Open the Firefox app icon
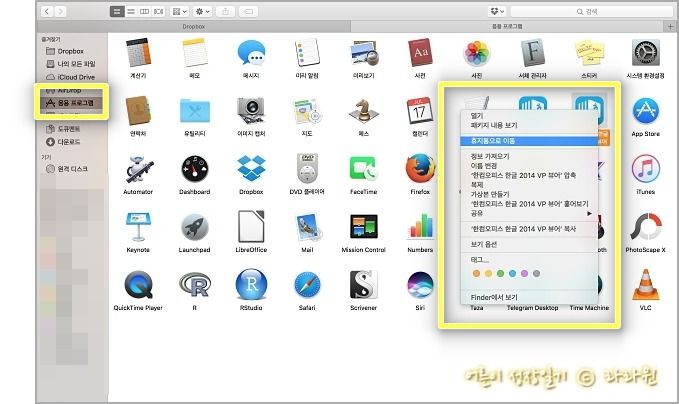679x404 pixels. click(420, 168)
